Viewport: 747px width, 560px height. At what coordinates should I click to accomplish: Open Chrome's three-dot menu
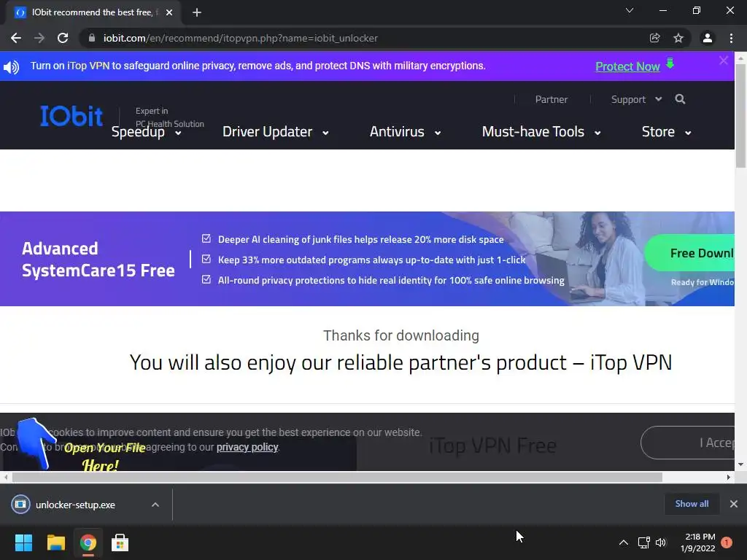(x=731, y=38)
